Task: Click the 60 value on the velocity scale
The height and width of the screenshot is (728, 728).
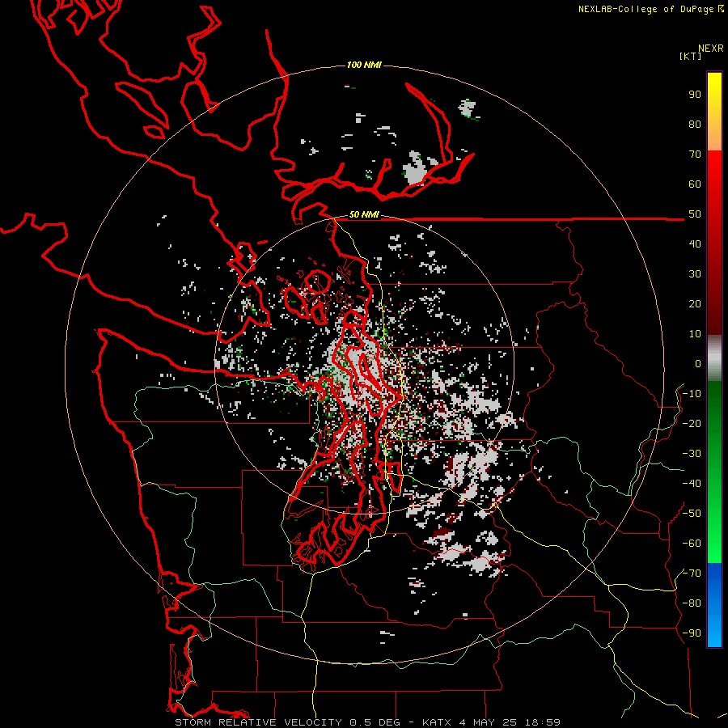Action: point(695,184)
